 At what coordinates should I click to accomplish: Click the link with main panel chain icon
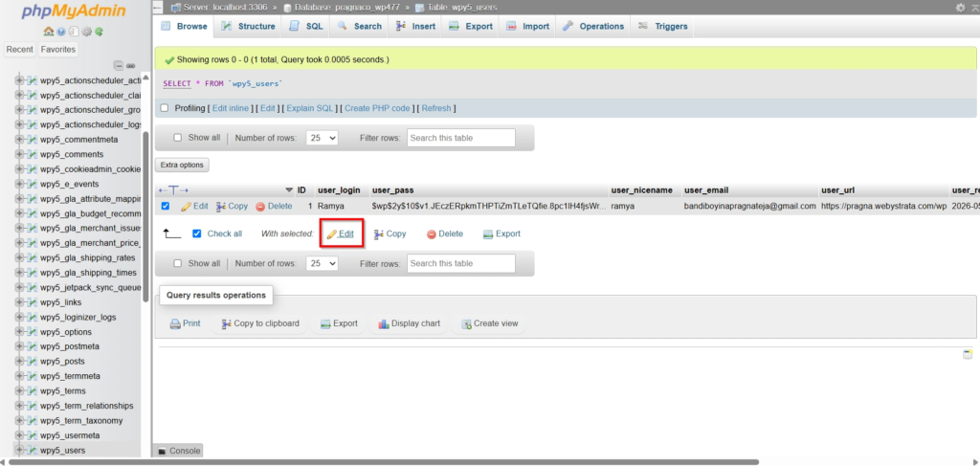[x=130, y=66]
